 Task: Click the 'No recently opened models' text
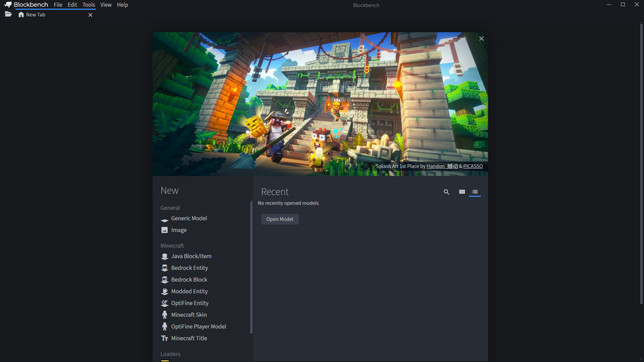coord(288,203)
